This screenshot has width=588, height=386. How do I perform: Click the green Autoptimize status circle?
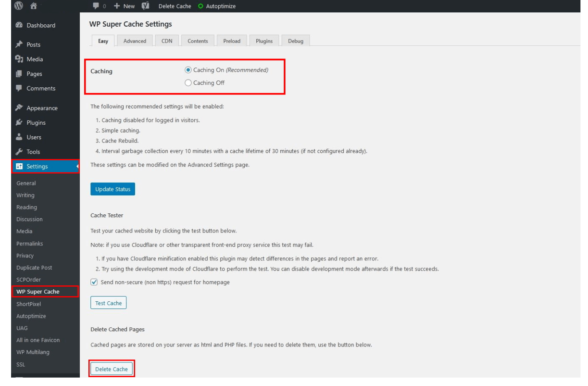tap(200, 6)
